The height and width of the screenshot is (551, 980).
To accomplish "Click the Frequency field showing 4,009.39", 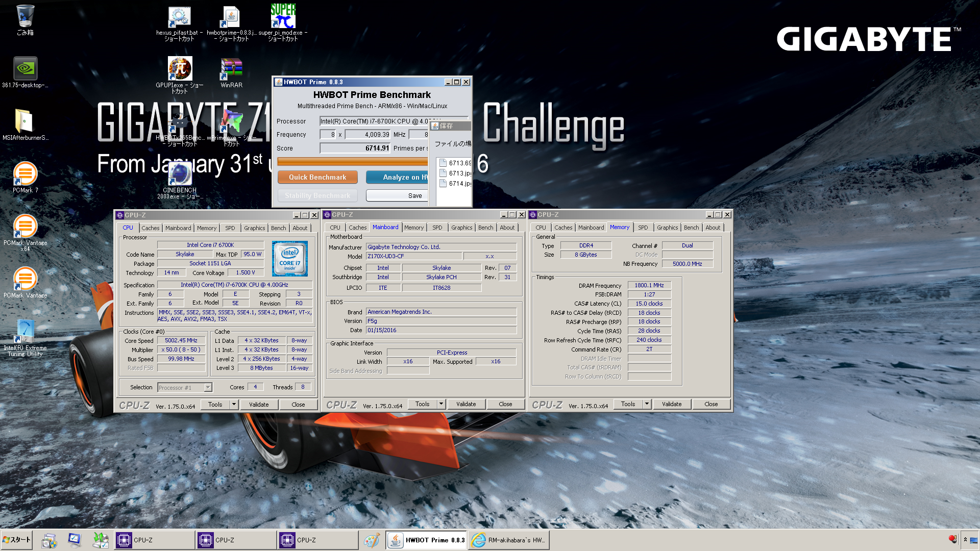I will (x=367, y=134).
